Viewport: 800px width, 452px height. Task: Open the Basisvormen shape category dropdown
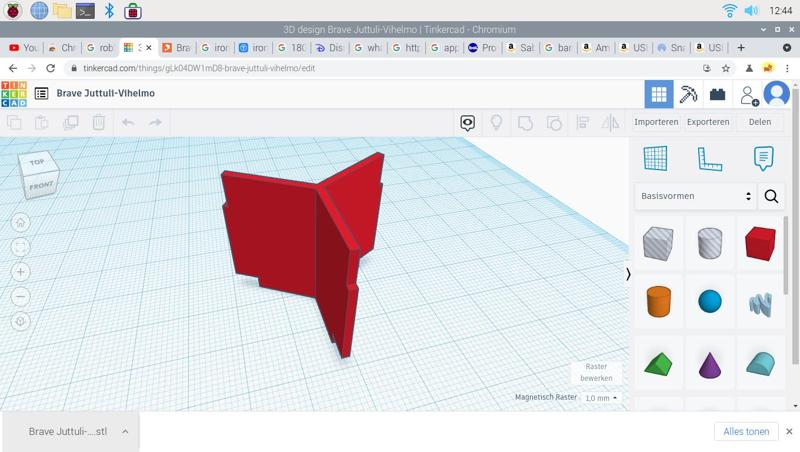(x=695, y=196)
